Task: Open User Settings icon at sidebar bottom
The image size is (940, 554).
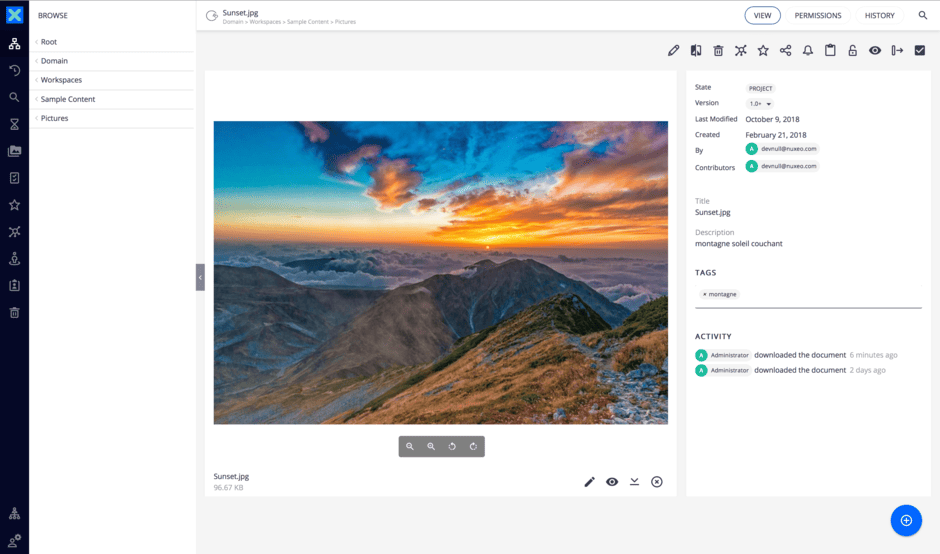Action: (x=14, y=540)
